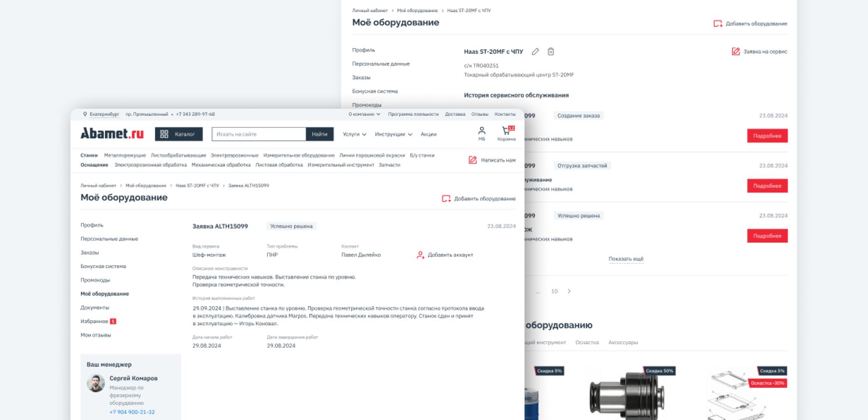Select Избранное in the sidebar menu
This screenshot has width=868, height=420.
94,322
